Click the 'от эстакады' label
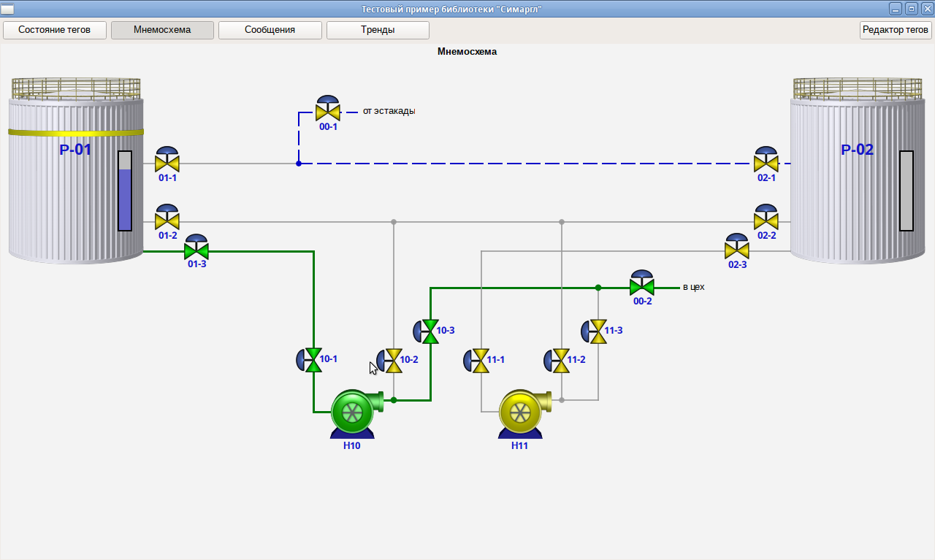 click(x=389, y=111)
